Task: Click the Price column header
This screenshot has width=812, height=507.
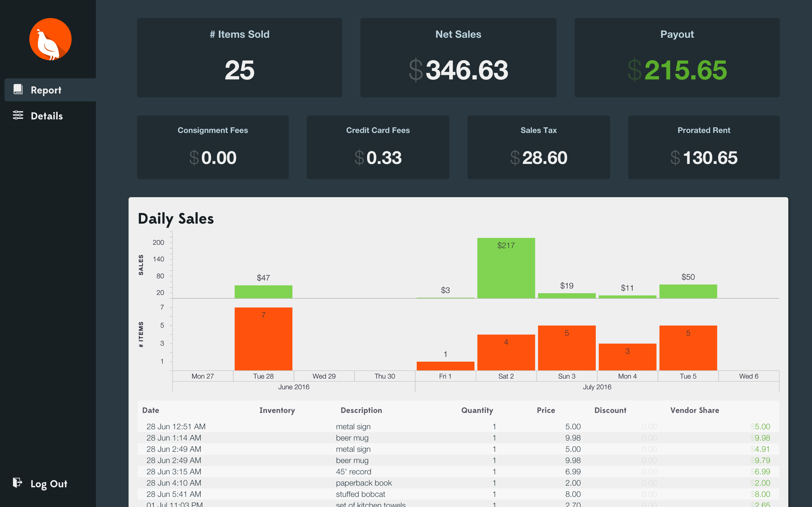Action: tap(546, 410)
